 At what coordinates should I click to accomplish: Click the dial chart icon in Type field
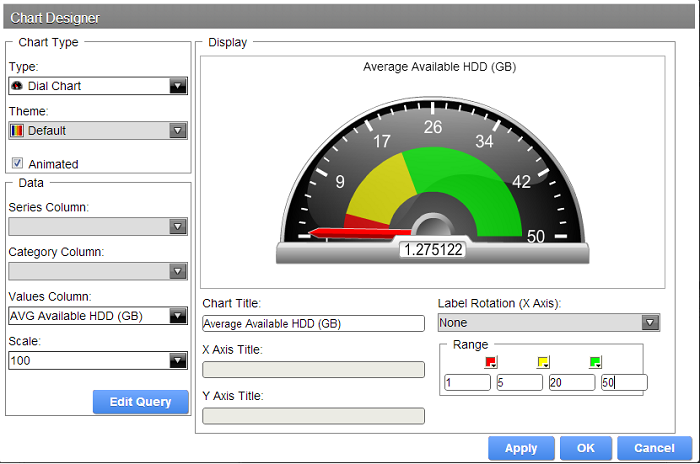pyautogui.click(x=17, y=85)
